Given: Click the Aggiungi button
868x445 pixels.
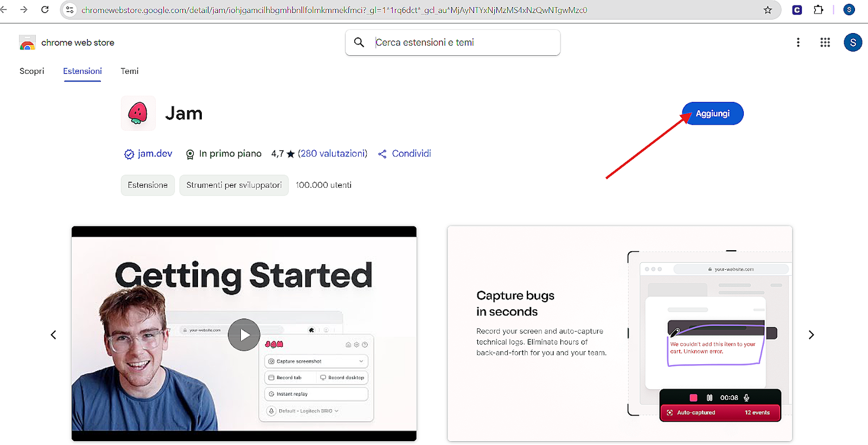Looking at the screenshot, I should tap(713, 113).
